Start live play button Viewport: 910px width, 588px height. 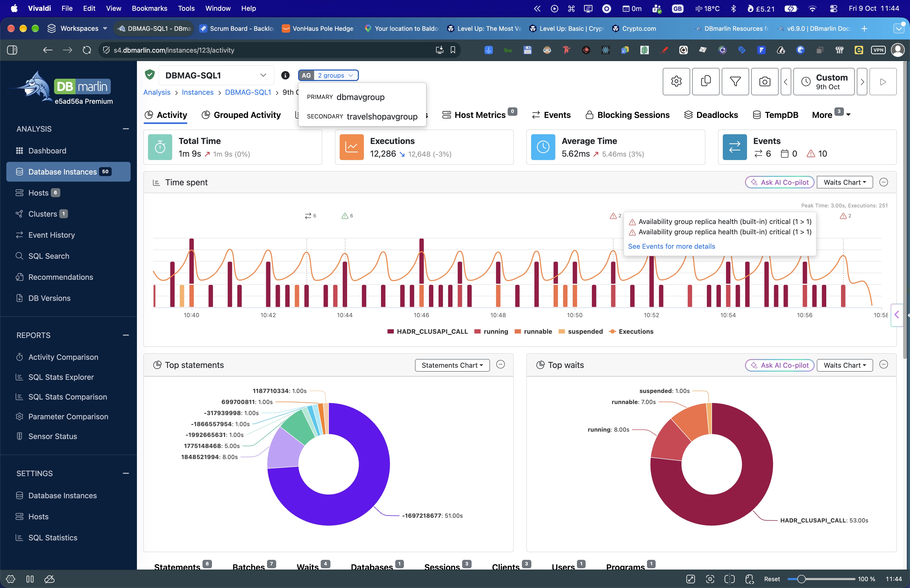(x=883, y=81)
